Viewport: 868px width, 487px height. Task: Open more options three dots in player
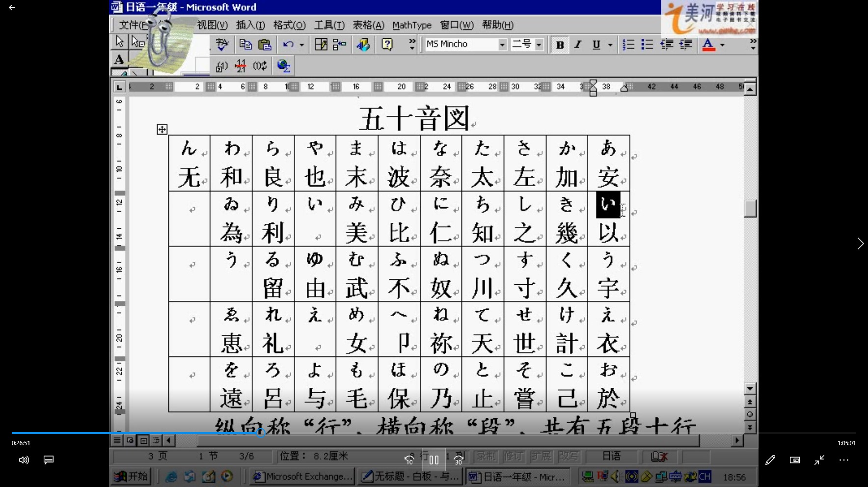click(844, 460)
